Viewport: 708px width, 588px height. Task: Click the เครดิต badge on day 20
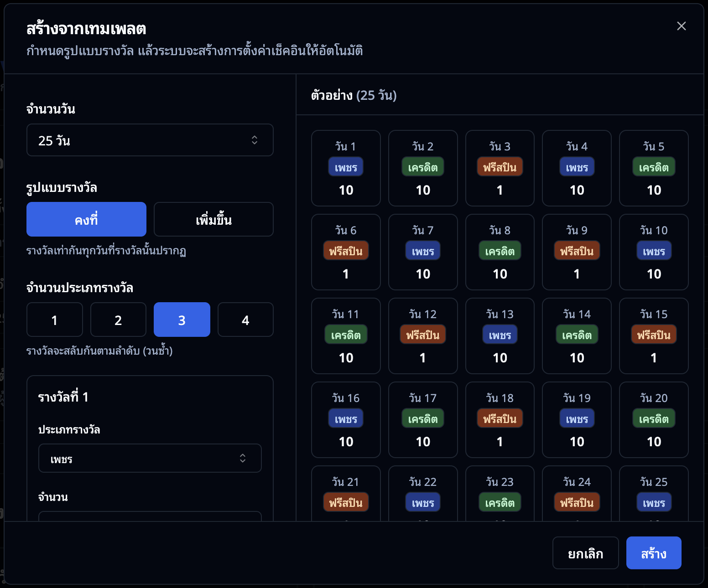pos(653,418)
